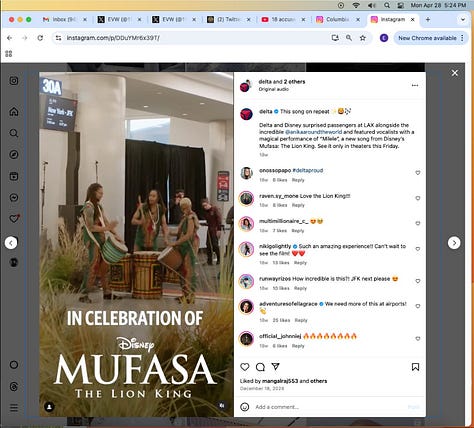Screen dimensions: 474x428
Task: Switch to the first EVW X tab
Action: click(119, 20)
